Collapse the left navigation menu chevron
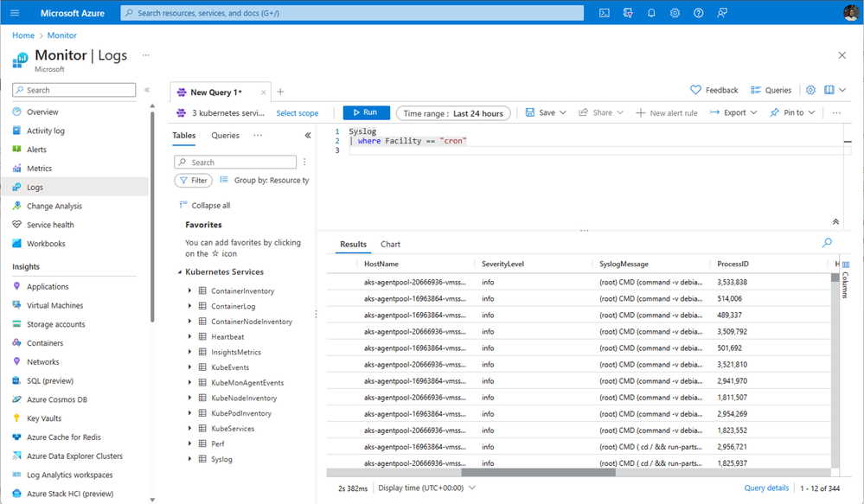The width and height of the screenshot is (864, 504). 147,90
